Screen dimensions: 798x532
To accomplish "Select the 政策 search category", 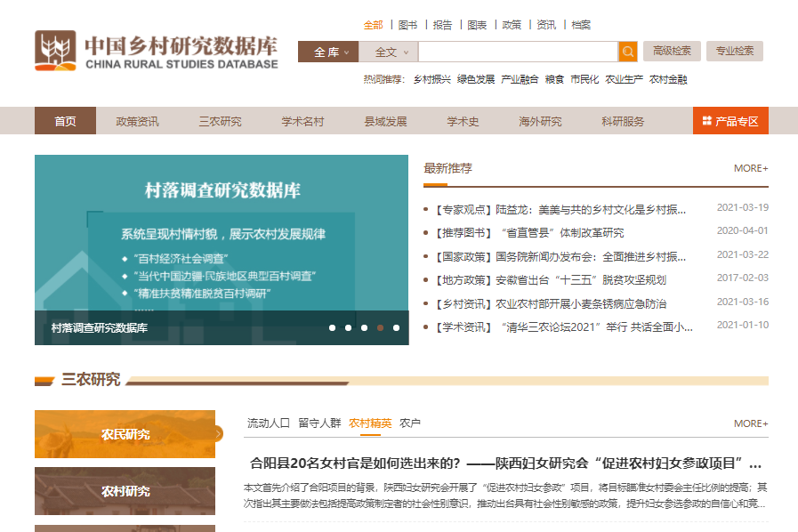I will tap(512, 25).
